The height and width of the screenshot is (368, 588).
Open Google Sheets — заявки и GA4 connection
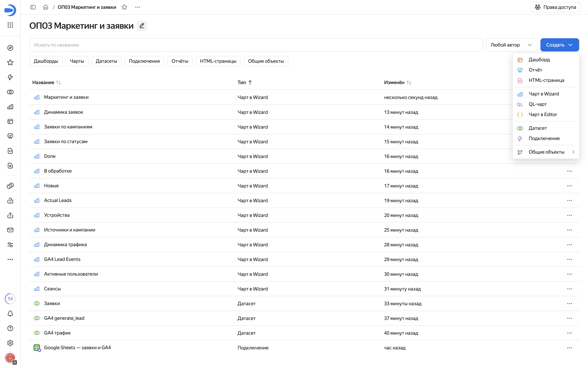[x=77, y=348]
